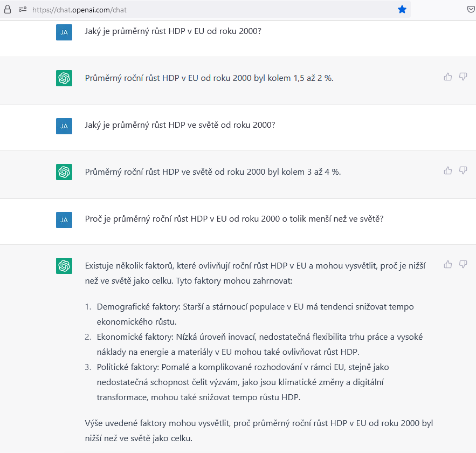
Task: Click ChatGPT logo next to the 1,5 až 2 % answer
Action: point(64,78)
